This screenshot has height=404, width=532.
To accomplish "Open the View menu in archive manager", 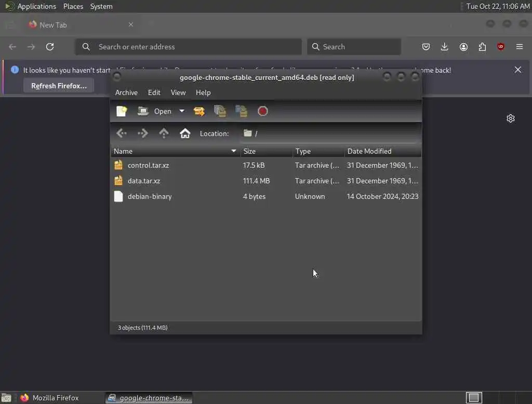I will 178,92.
